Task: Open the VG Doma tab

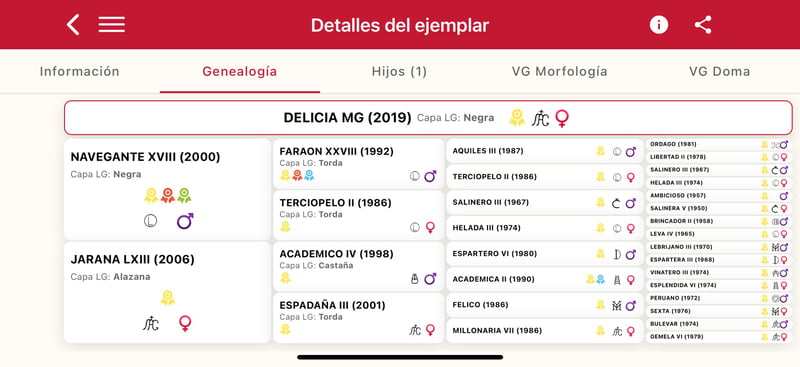Action: point(719,71)
